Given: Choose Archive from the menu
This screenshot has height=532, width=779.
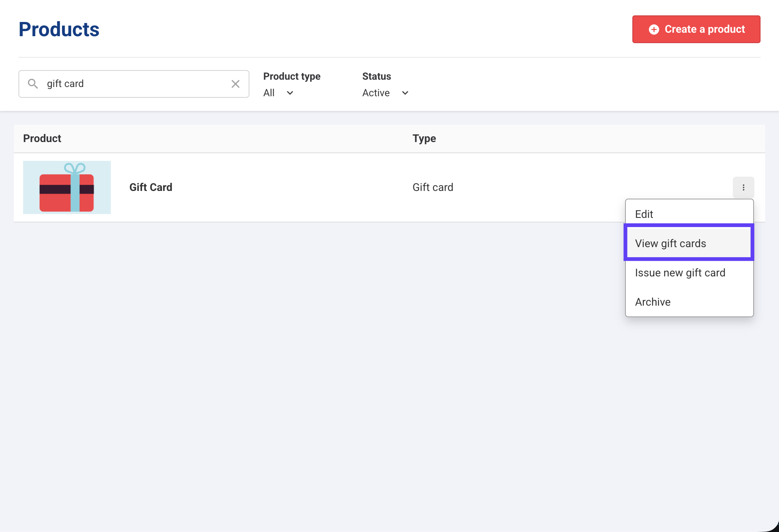Looking at the screenshot, I should pos(652,302).
